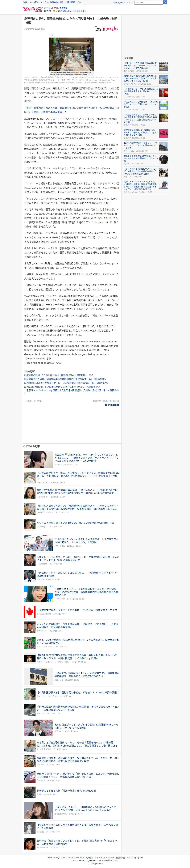The image size is (190, 868).
Task: Open recommended article 手術時の臓器や内視鏡の映像 人体の神秘
Action: tap(78, 708)
